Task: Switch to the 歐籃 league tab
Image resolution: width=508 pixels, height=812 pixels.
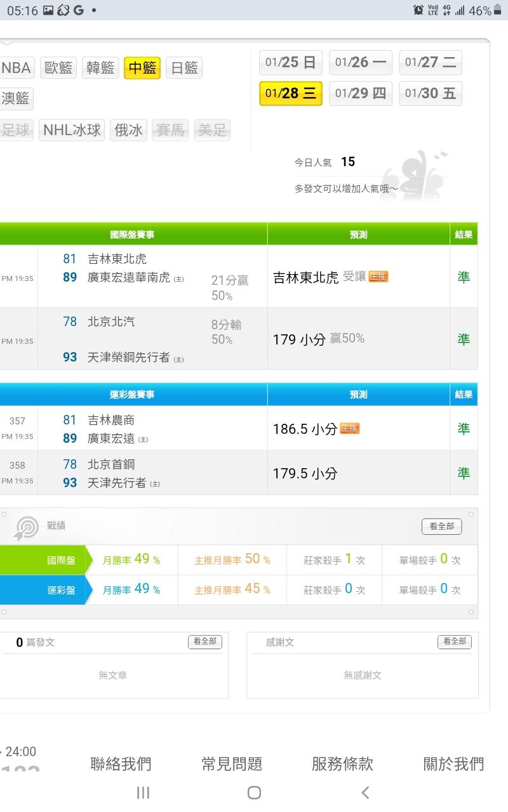Action: (x=58, y=68)
